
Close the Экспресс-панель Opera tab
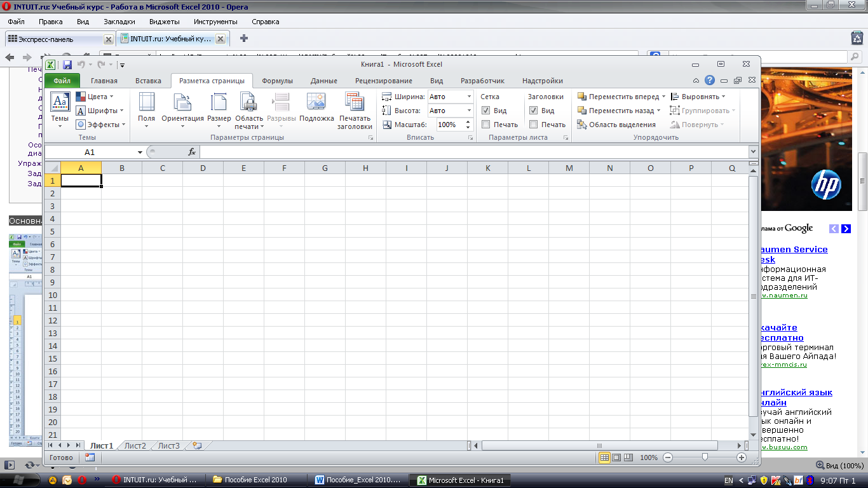(108, 39)
